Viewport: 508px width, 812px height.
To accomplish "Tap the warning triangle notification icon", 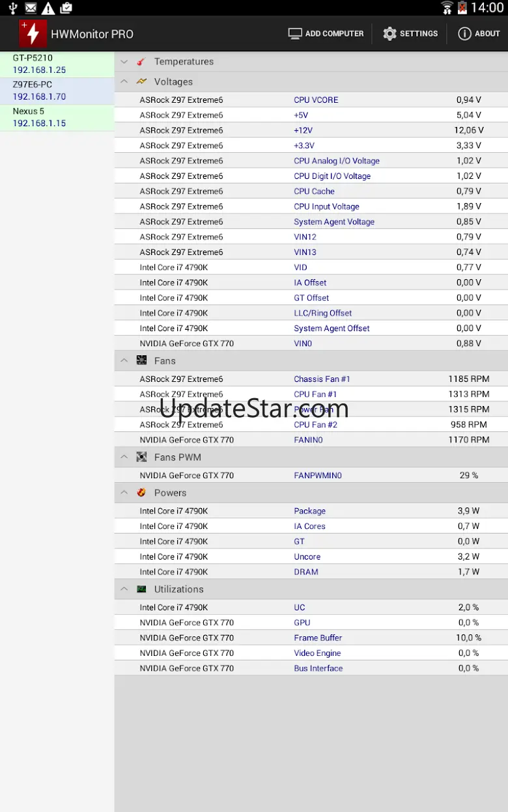I will tap(48, 8).
